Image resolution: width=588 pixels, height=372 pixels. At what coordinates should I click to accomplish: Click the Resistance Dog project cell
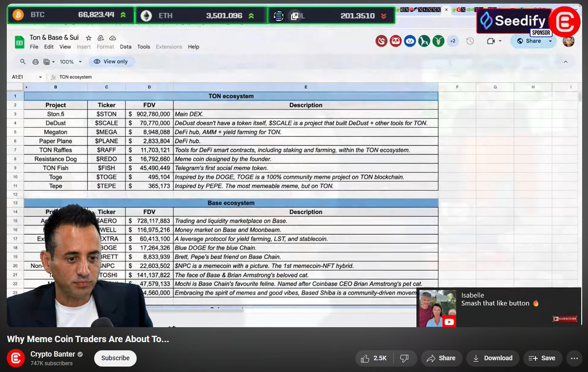point(55,159)
